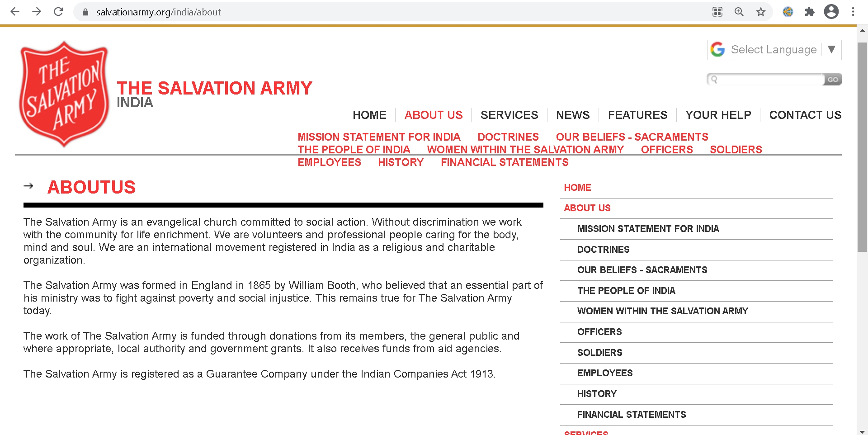Select sidebar DOCTRINES item

tap(603, 250)
